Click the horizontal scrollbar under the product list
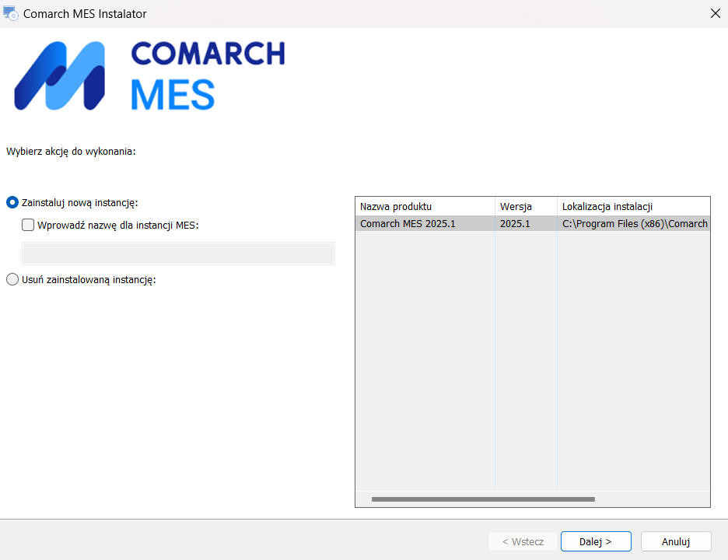The width and height of the screenshot is (728, 560). click(x=482, y=499)
